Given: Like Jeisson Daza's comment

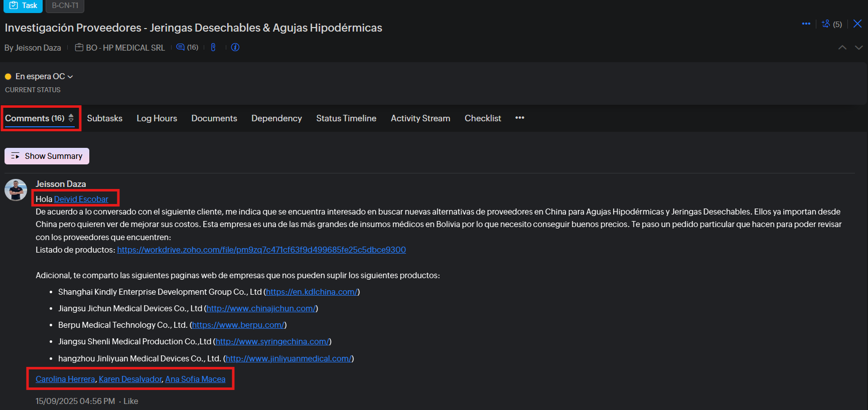Looking at the screenshot, I should [x=130, y=401].
